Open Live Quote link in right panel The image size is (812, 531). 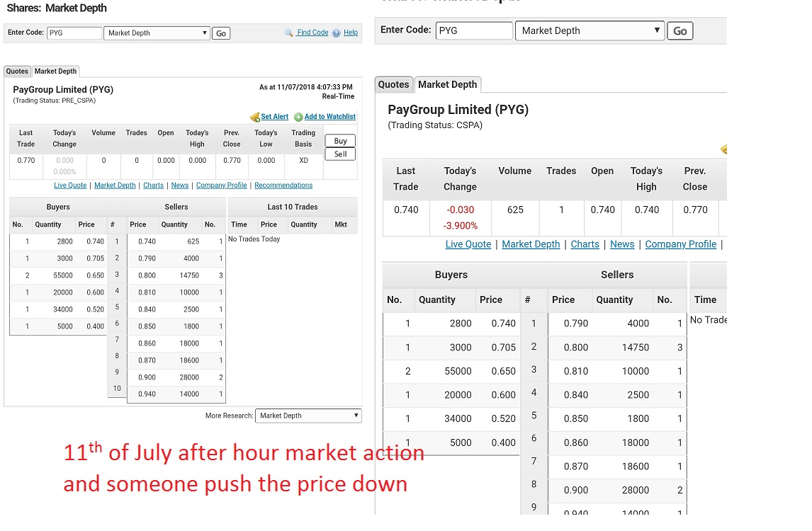click(x=468, y=244)
